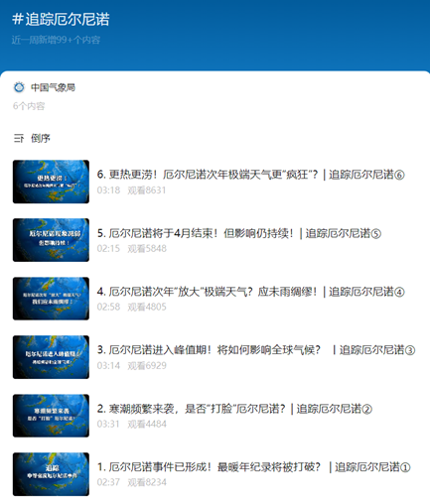Open the 中国气象局 account name link

click(53, 87)
